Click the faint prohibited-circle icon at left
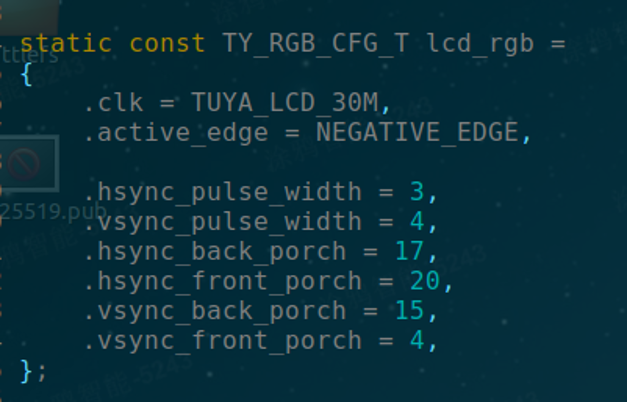This screenshot has height=402, width=627. coord(23,164)
